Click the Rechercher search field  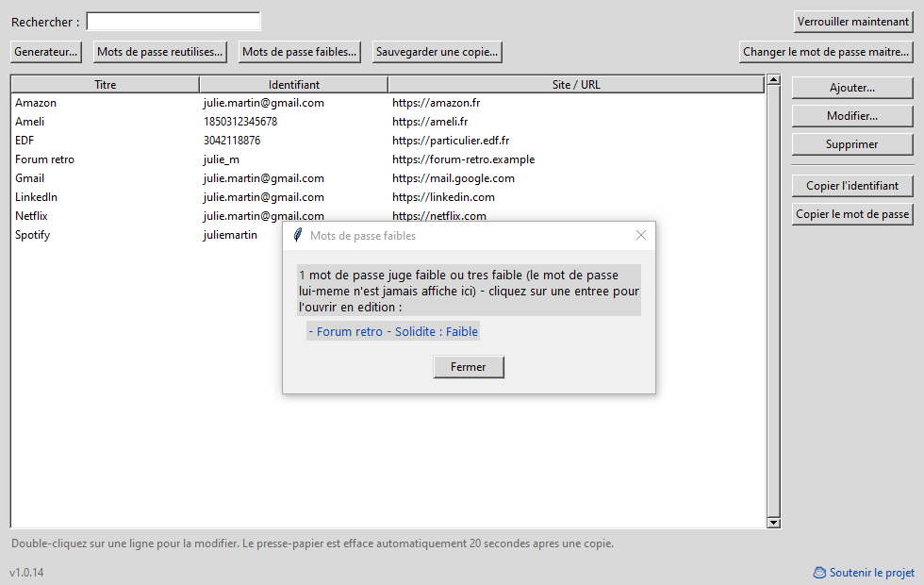(x=173, y=22)
